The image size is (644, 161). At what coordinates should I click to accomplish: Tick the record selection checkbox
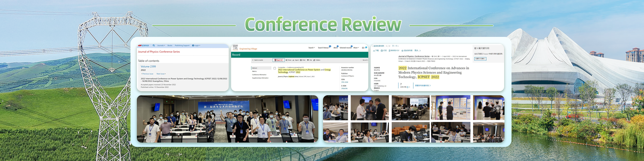275,68
